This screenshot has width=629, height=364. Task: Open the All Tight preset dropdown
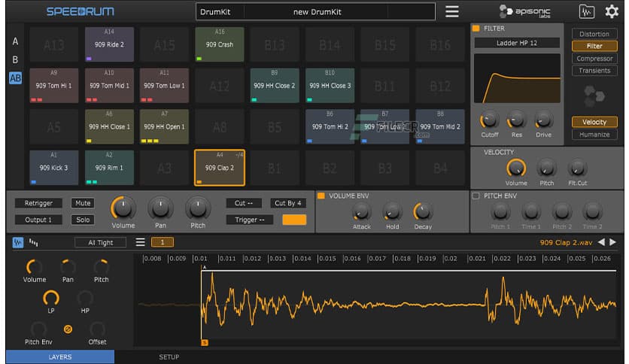(100, 242)
